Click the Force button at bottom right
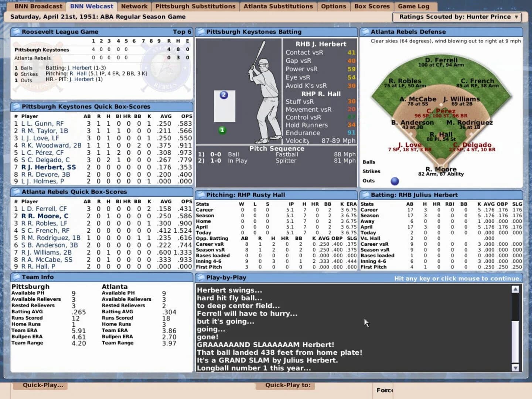 click(x=383, y=390)
